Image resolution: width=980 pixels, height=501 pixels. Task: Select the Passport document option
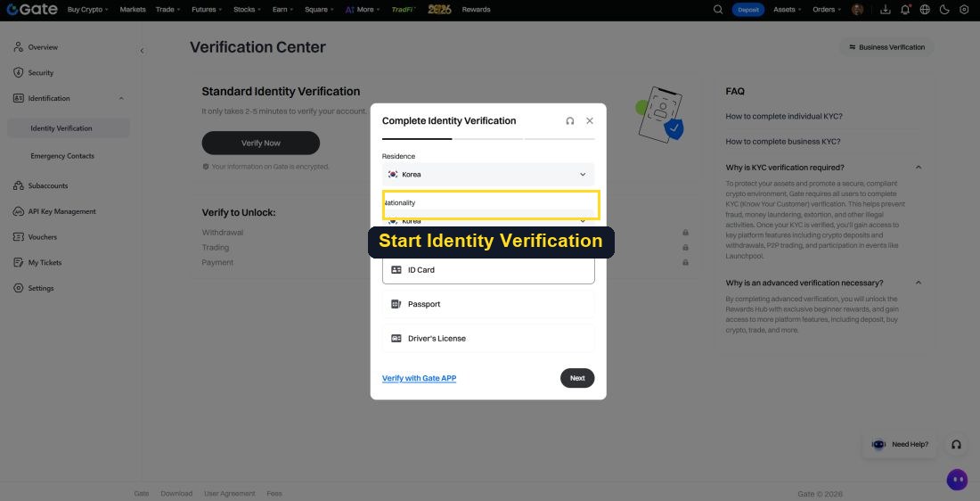point(488,304)
